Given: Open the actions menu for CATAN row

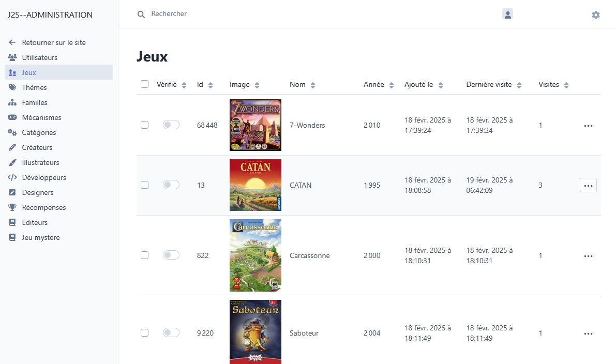Looking at the screenshot, I should tap(588, 185).
